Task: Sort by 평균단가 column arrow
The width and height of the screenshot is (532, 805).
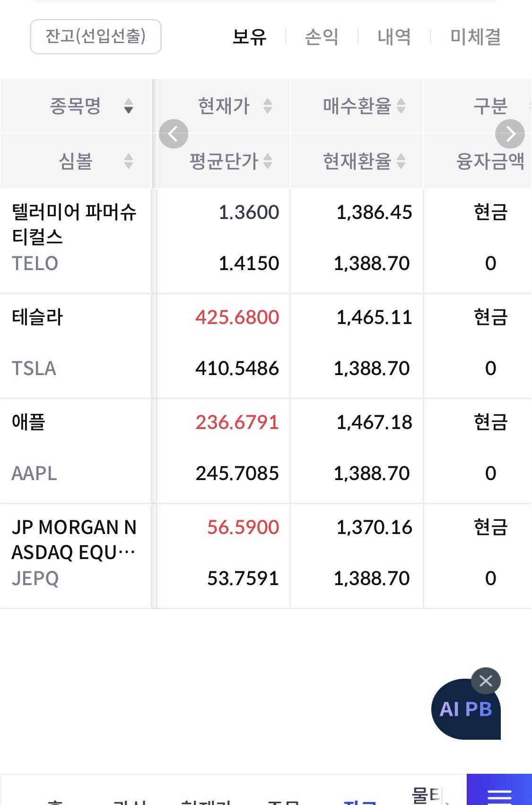Action: tap(268, 161)
